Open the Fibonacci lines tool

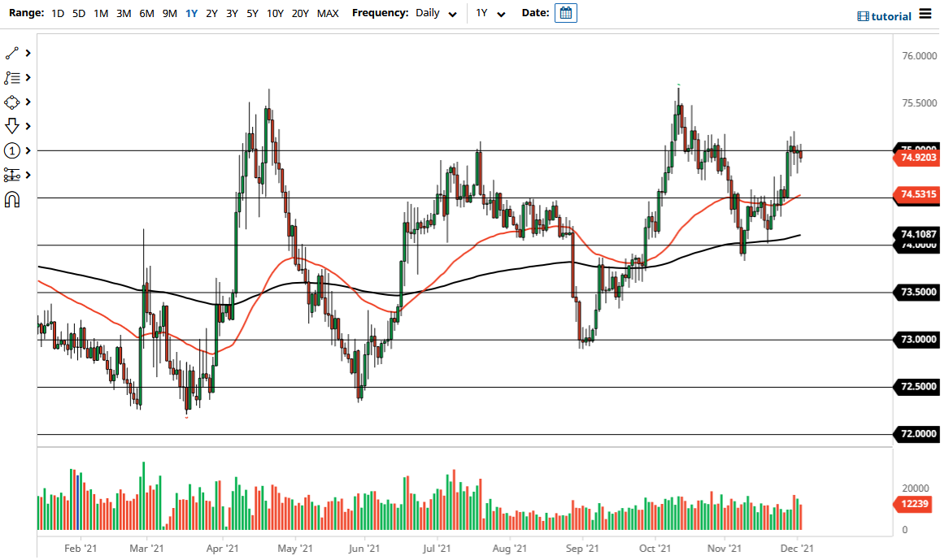(11, 77)
